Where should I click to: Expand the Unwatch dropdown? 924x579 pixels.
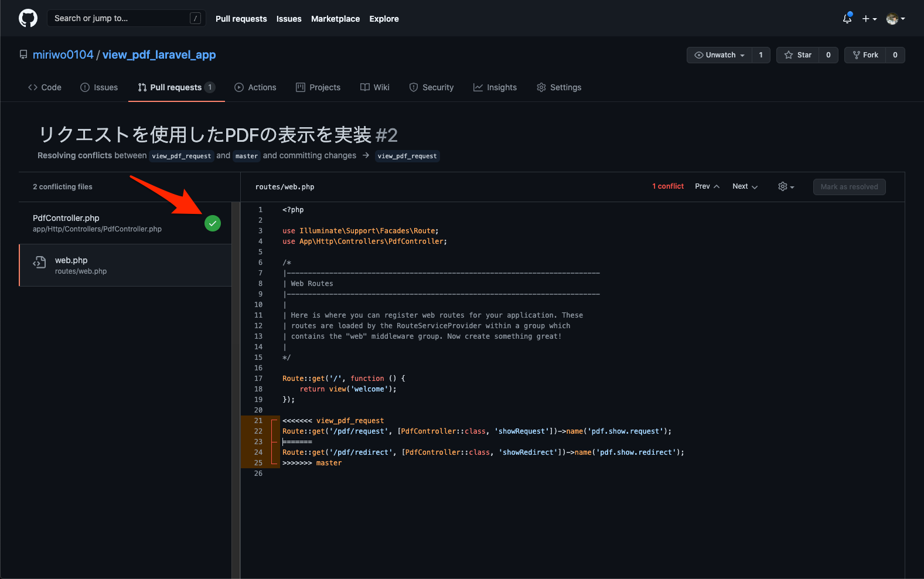tap(720, 55)
